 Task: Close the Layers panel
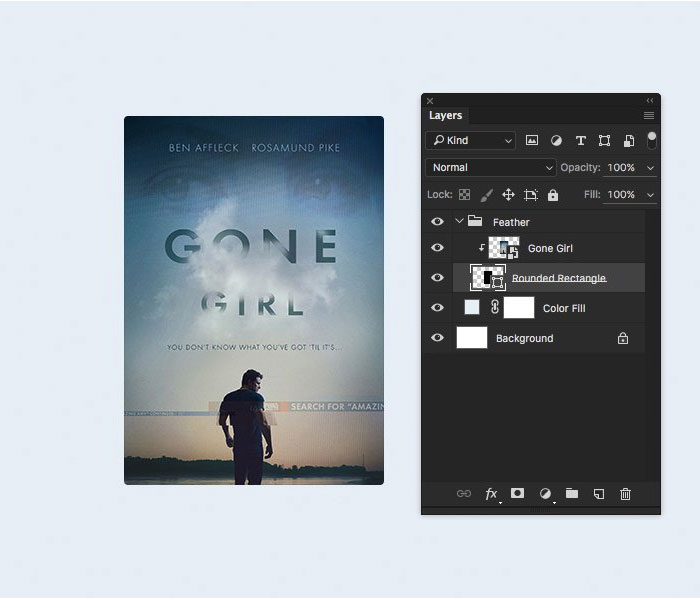point(430,101)
